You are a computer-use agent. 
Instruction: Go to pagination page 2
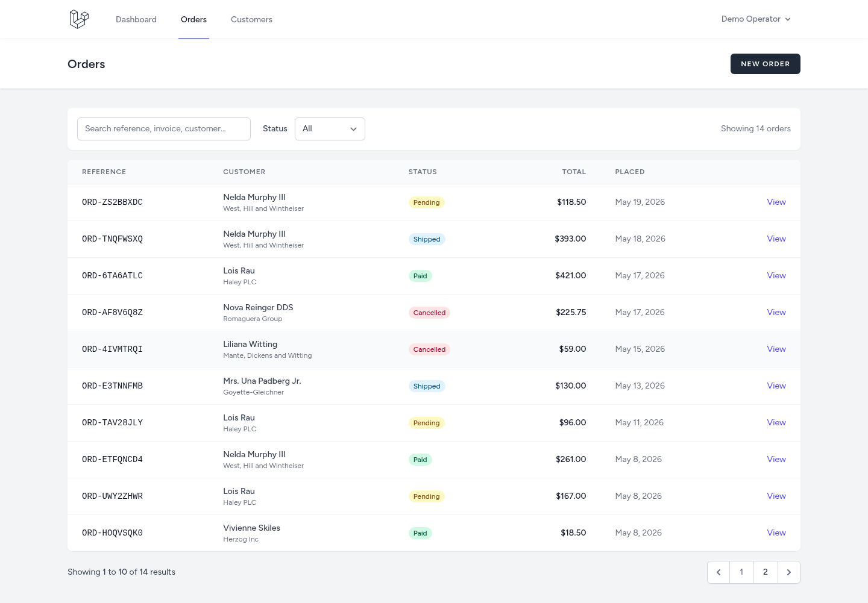pyautogui.click(x=766, y=572)
